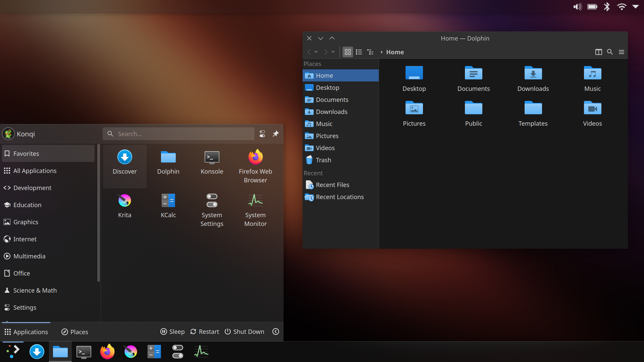Image resolution: width=644 pixels, height=362 pixels.
Task: Select the Favorites category in the launcher
Action: tap(48, 154)
